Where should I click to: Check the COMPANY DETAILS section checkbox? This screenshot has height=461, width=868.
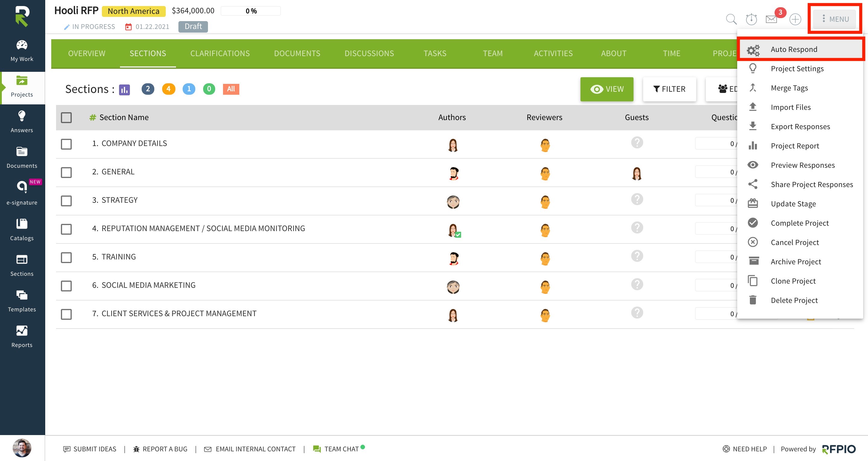click(x=66, y=144)
